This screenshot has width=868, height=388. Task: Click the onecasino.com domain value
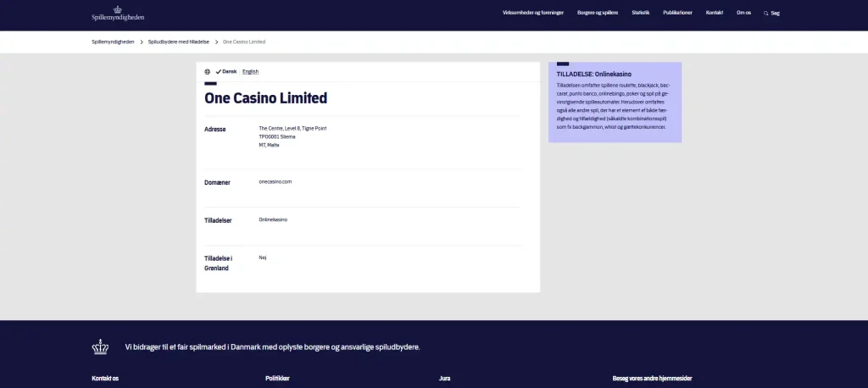tap(275, 181)
